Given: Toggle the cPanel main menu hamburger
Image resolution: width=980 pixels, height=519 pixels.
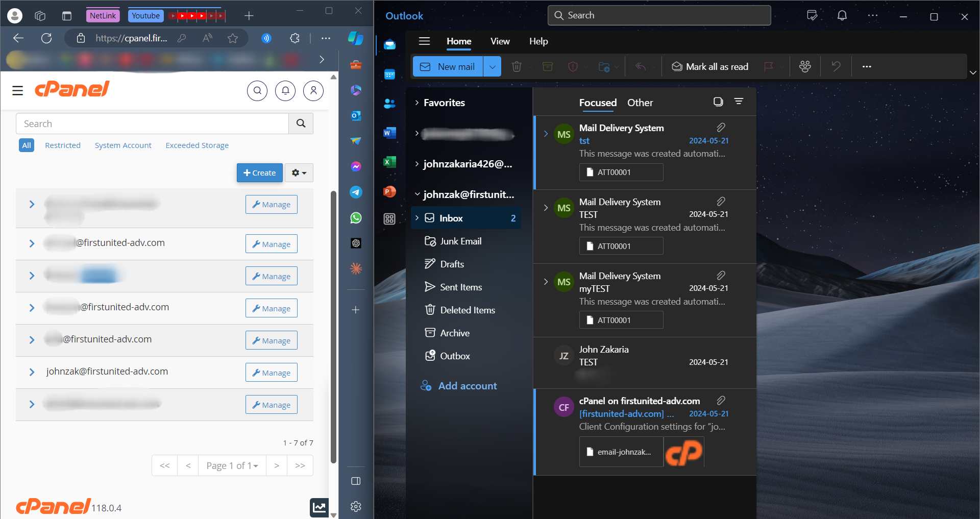Looking at the screenshot, I should click(x=18, y=91).
